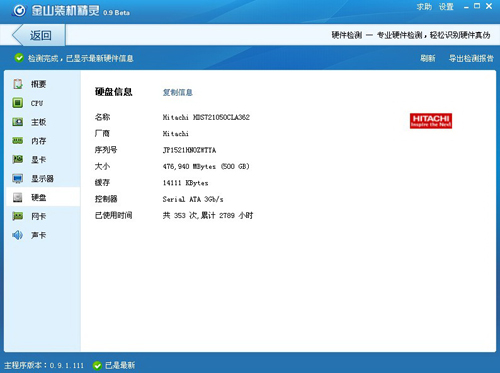Click the green check icon beside 已是最新
This screenshot has height=373, width=500.
(x=97, y=366)
